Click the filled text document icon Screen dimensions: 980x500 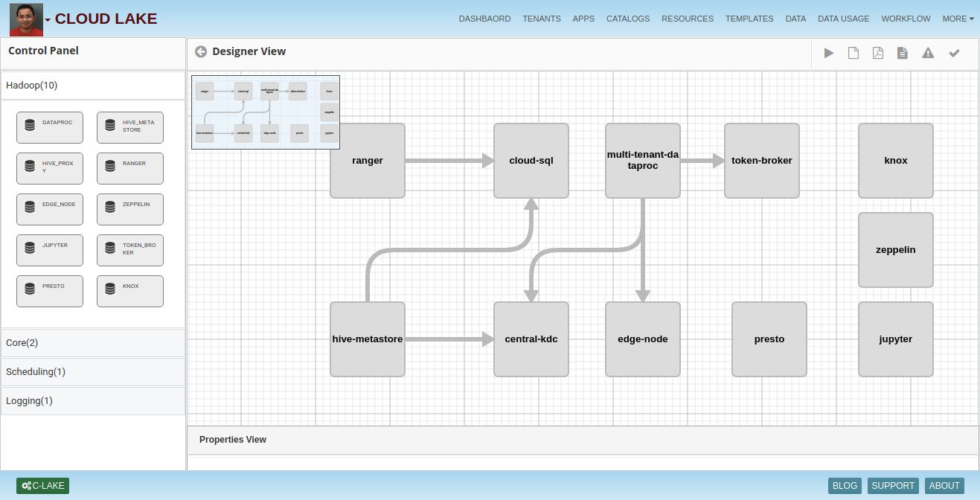903,53
